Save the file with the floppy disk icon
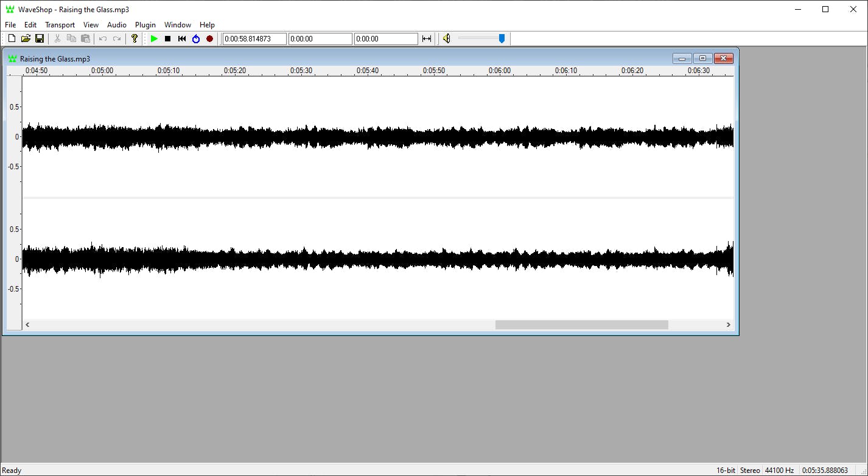868x476 pixels. (40, 39)
